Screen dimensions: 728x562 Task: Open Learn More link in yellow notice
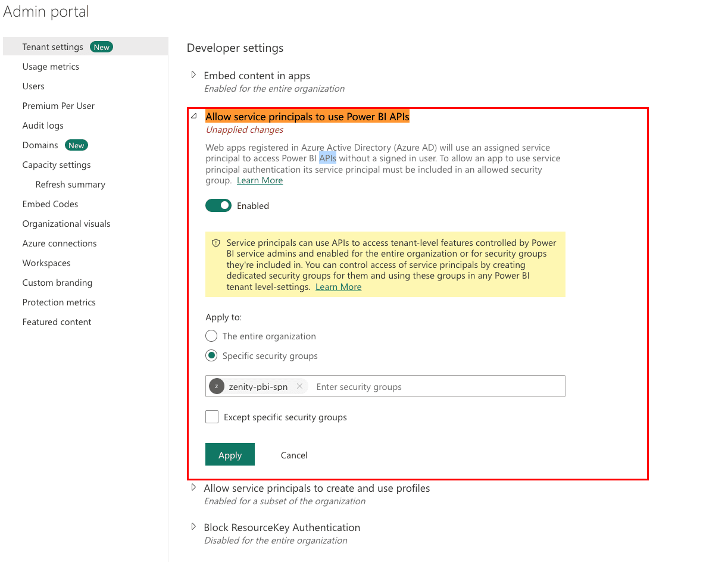coord(338,287)
